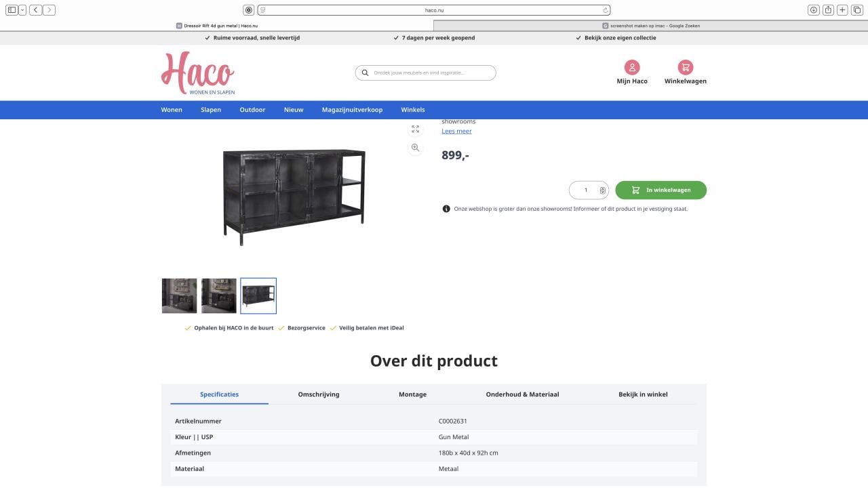Click the Haco Wonen en Slapen logo

(x=198, y=73)
